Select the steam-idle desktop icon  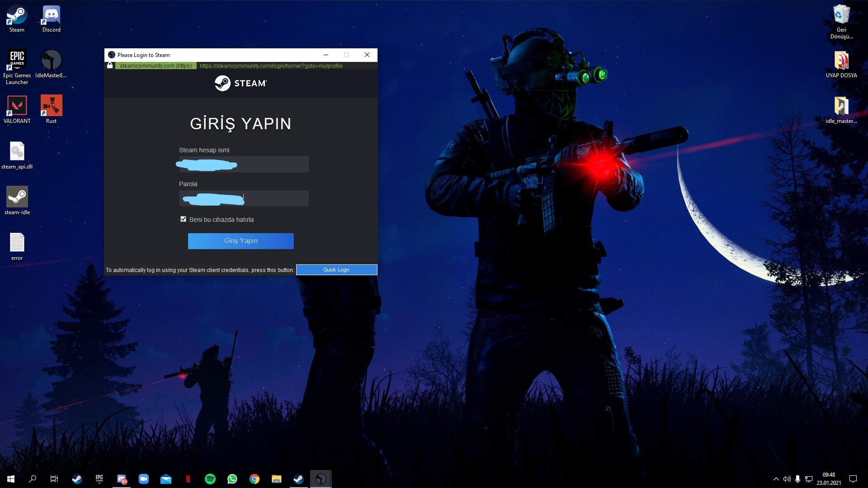coord(17,197)
